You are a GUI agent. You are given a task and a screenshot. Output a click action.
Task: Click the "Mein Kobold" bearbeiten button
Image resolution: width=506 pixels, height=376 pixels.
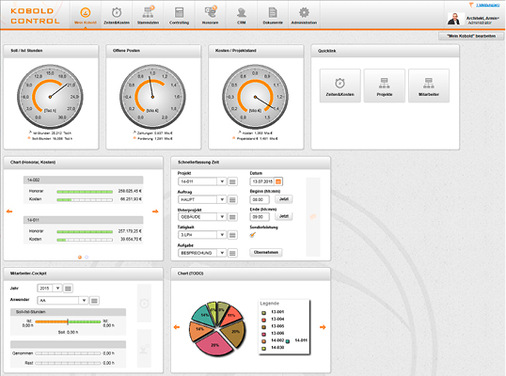pyautogui.click(x=471, y=36)
